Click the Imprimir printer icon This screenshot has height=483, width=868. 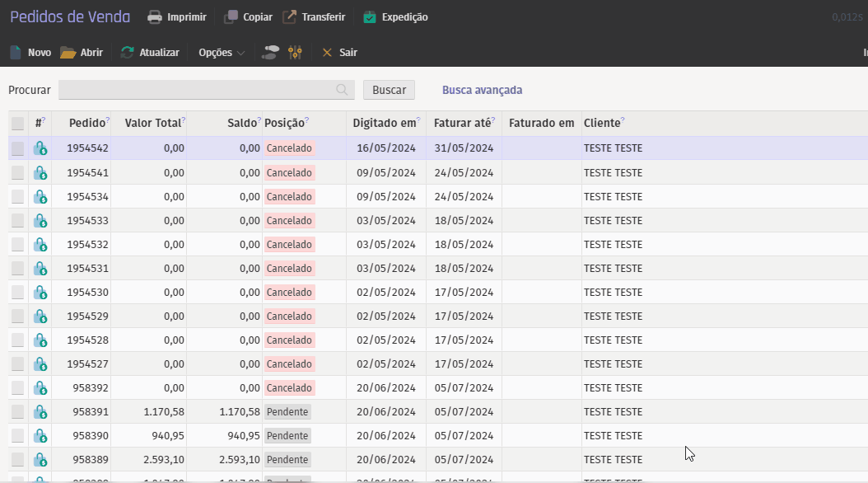(x=154, y=16)
